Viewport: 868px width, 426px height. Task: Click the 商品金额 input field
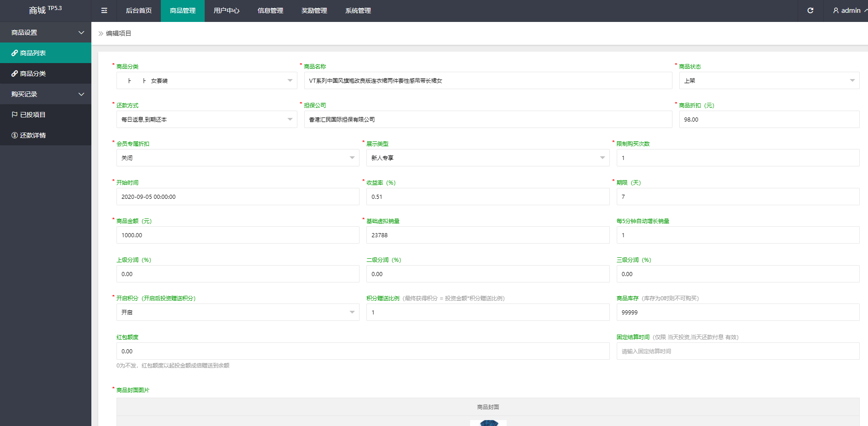237,235
